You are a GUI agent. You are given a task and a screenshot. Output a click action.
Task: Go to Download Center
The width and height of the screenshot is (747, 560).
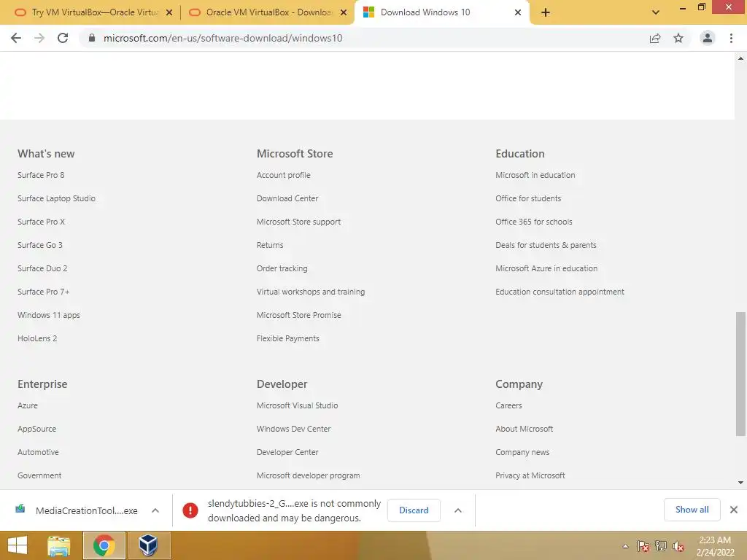click(x=287, y=198)
